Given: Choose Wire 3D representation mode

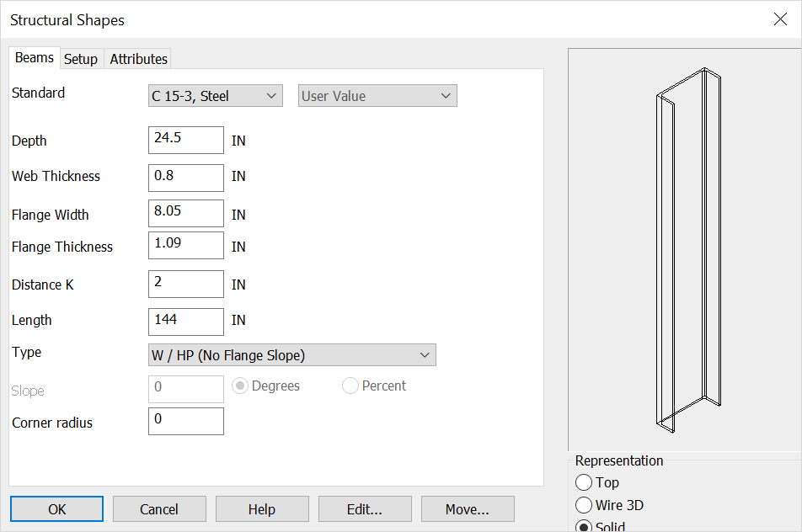Looking at the screenshot, I should pyautogui.click(x=585, y=505).
